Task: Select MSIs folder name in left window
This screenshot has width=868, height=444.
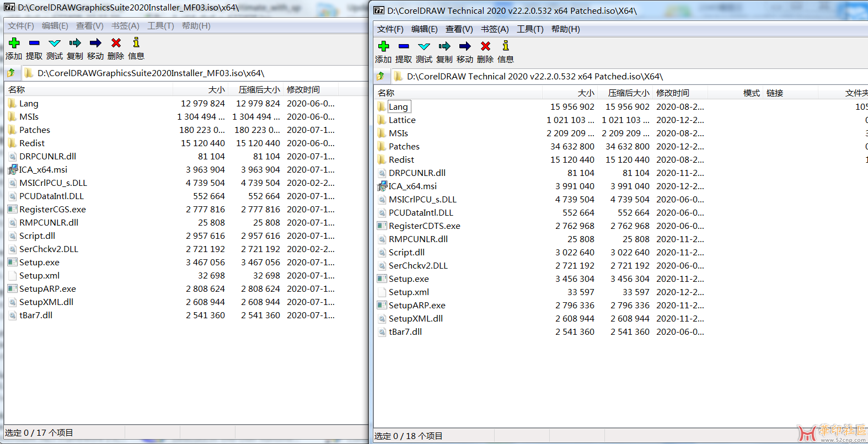Action: 29,116
